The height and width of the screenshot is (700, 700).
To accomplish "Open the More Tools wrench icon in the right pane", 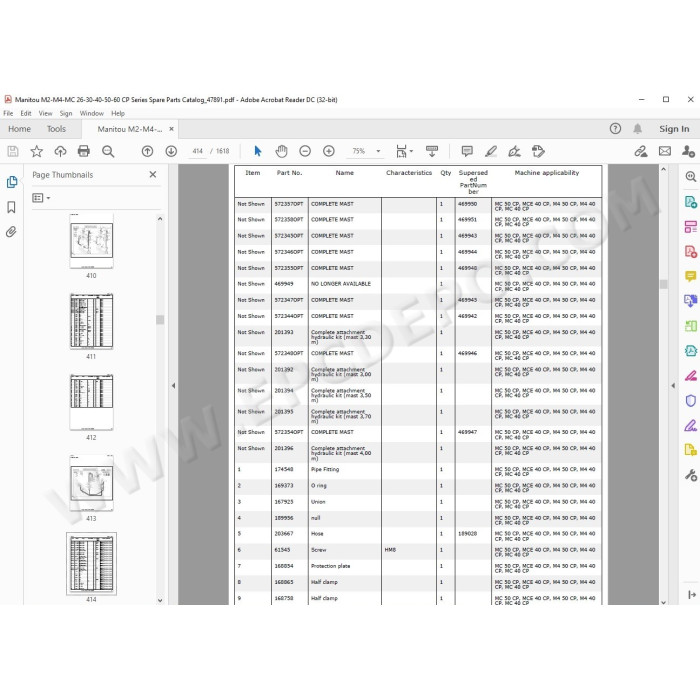I will (x=691, y=475).
